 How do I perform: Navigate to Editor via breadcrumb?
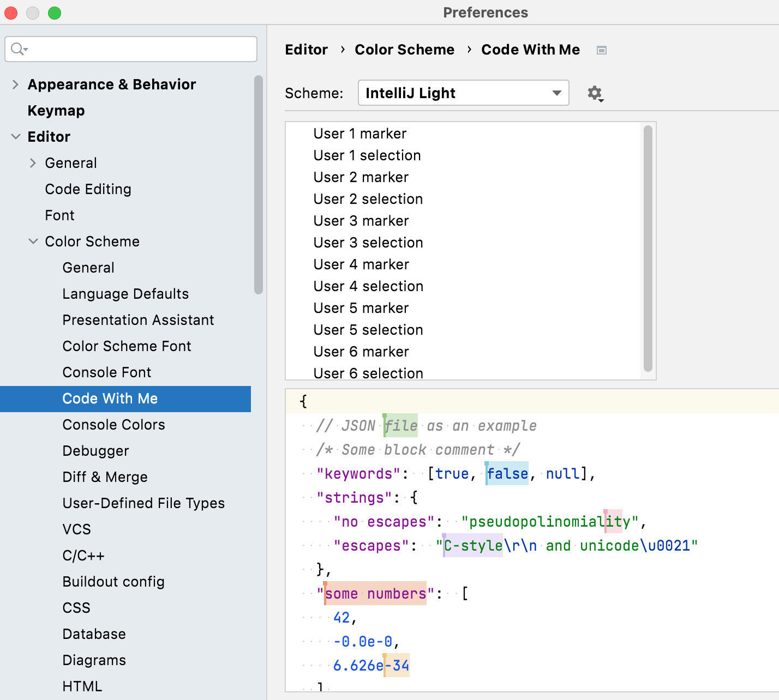click(x=306, y=50)
